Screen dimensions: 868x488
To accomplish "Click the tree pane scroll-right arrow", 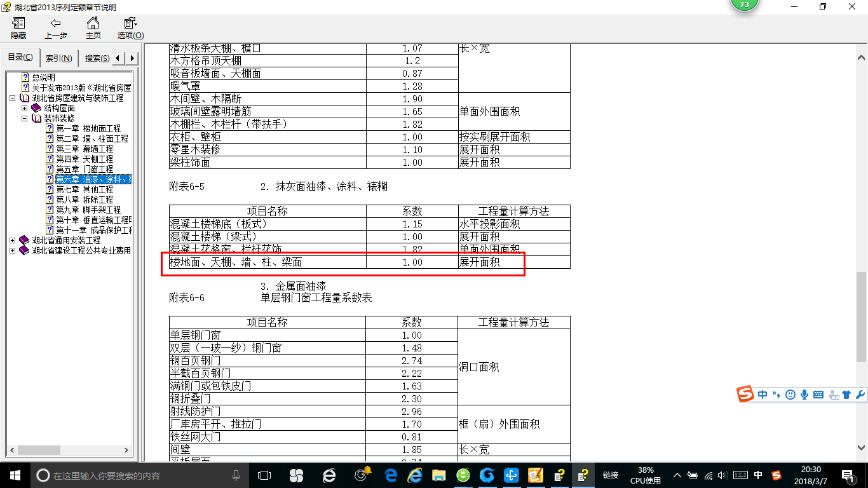I will pos(126,450).
